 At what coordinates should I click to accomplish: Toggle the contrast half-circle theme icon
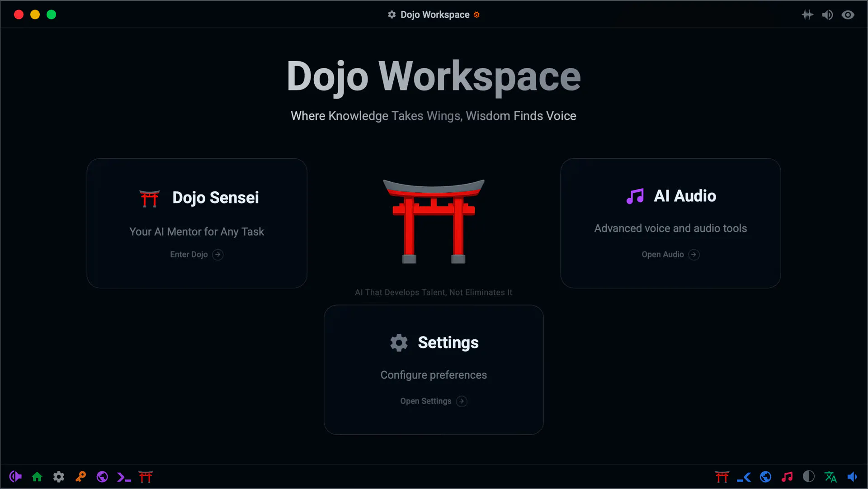(809, 476)
